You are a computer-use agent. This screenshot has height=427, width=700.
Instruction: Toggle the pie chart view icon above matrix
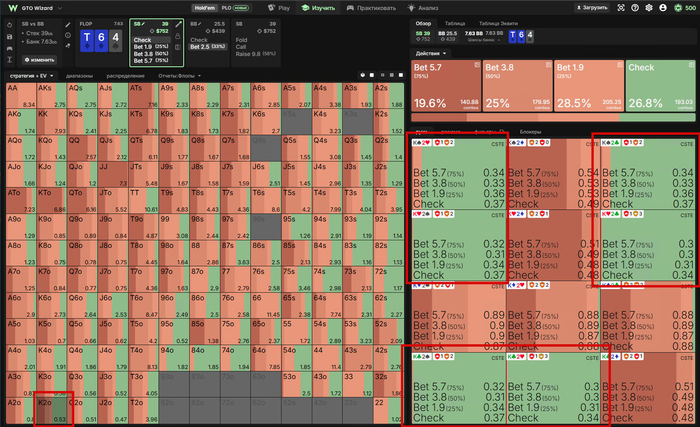click(x=362, y=75)
